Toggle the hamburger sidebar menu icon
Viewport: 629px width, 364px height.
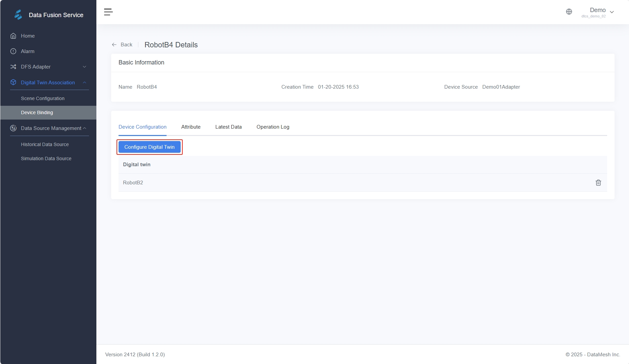(x=108, y=12)
